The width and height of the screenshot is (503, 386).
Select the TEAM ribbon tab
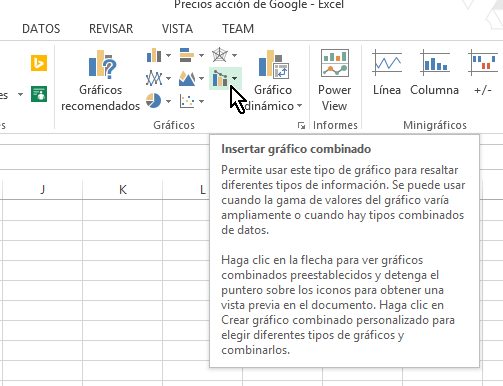pos(238,29)
